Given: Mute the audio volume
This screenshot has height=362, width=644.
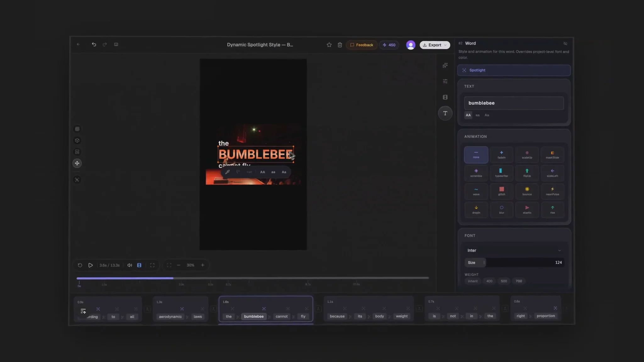Looking at the screenshot, I should (130, 265).
